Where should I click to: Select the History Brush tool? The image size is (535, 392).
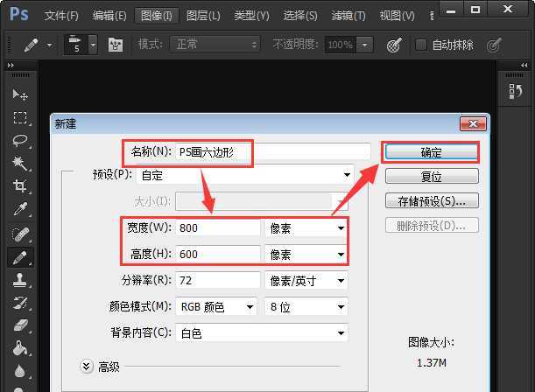coord(20,303)
